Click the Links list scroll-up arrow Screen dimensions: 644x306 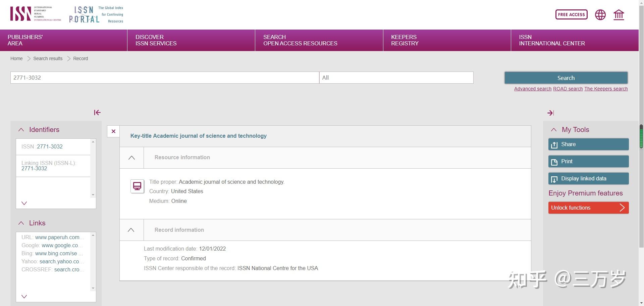point(93,235)
